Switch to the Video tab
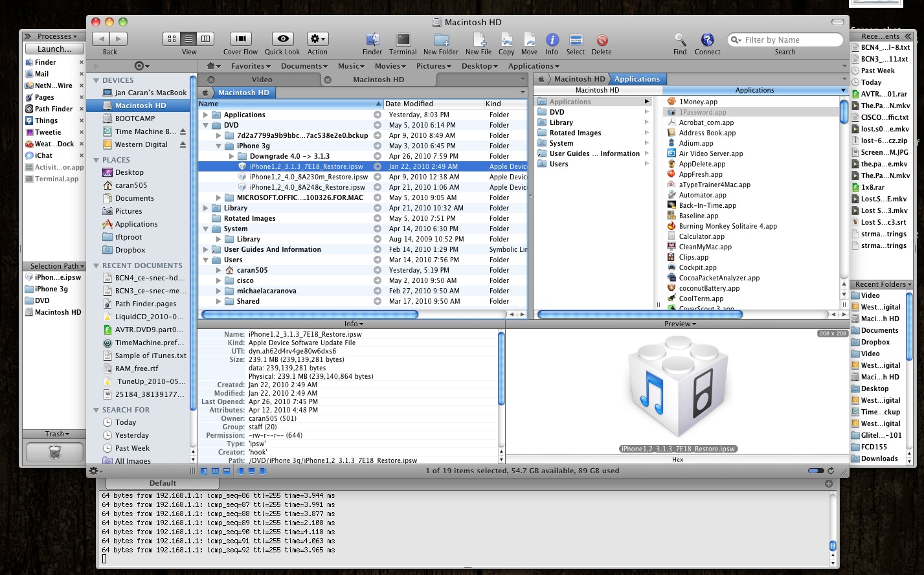Image resolution: width=924 pixels, height=575 pixels. 262,80
